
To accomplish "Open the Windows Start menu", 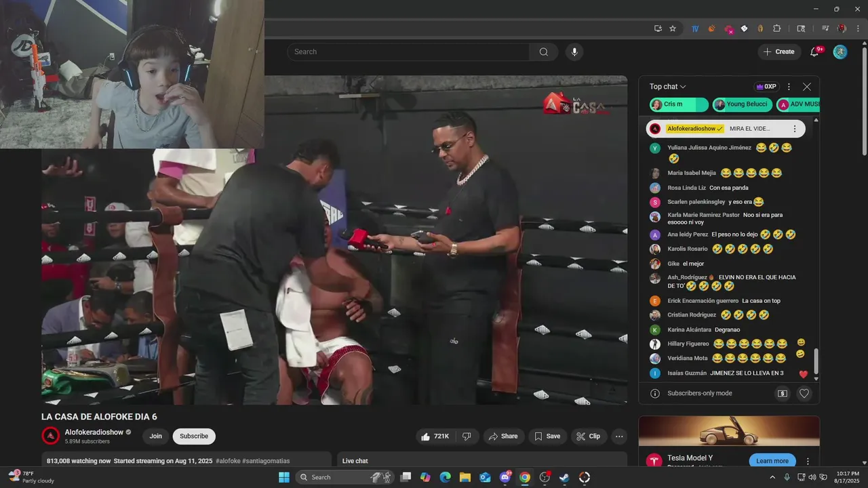I will coord(284,477).
